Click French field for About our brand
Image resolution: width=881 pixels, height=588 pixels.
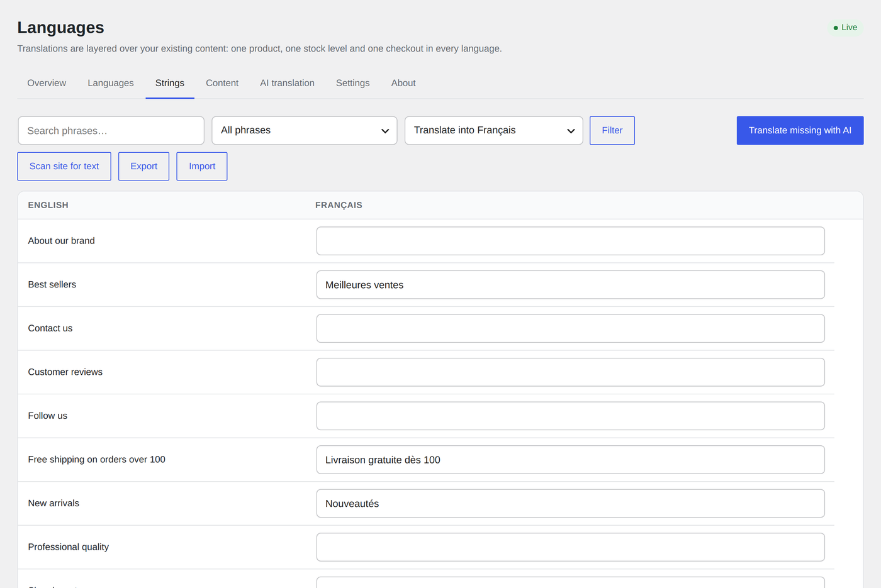pyautogui.click(x=570, y=241)
